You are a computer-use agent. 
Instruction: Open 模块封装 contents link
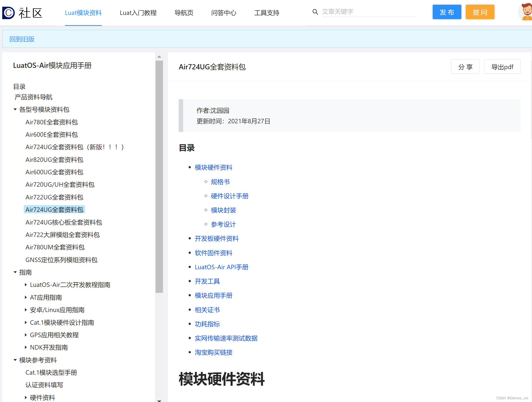click(223, 210)
